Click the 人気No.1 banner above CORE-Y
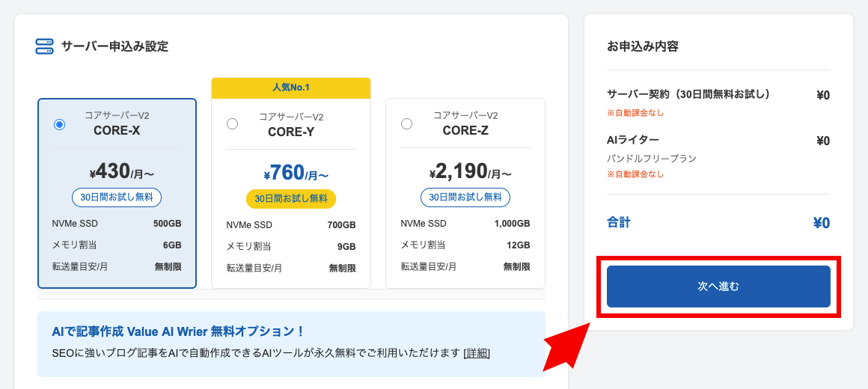The image size is (868, 389). coord(291,88)
